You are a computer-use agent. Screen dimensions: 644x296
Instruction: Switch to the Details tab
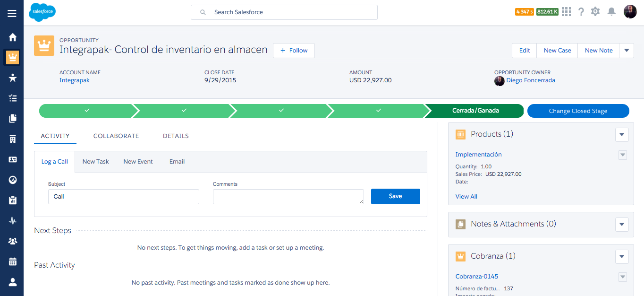(176, 136)
